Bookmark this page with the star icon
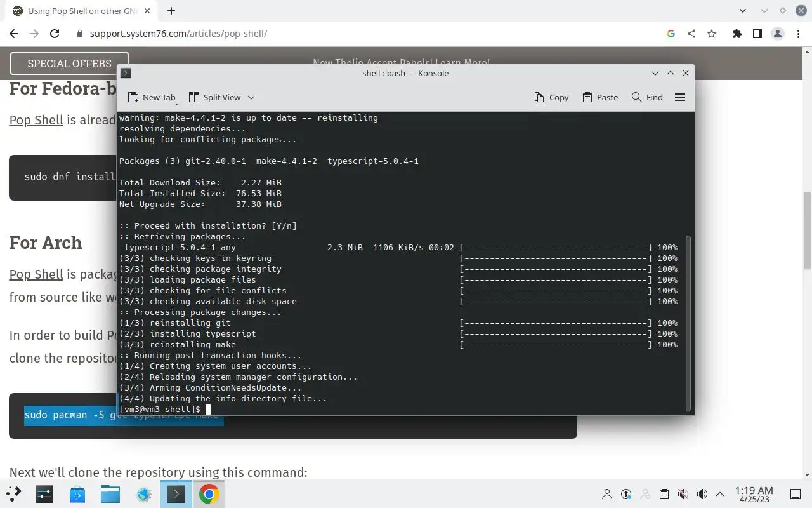Image resolution: width=812 pixels, height=508 pixels. pyautogui.click(x=712, y=34)
